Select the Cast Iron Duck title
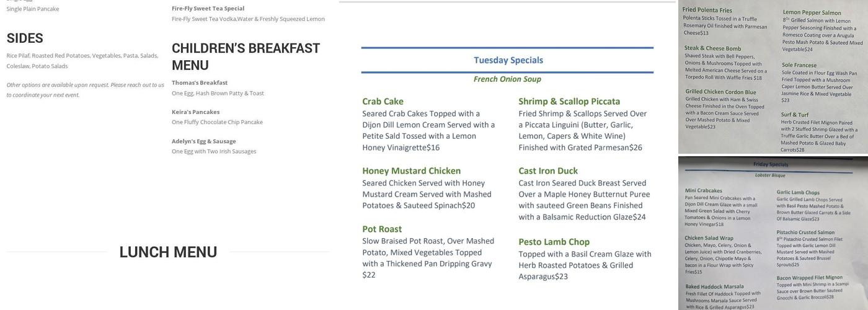This screenshot has width=868, height=310. pos(548,170)
